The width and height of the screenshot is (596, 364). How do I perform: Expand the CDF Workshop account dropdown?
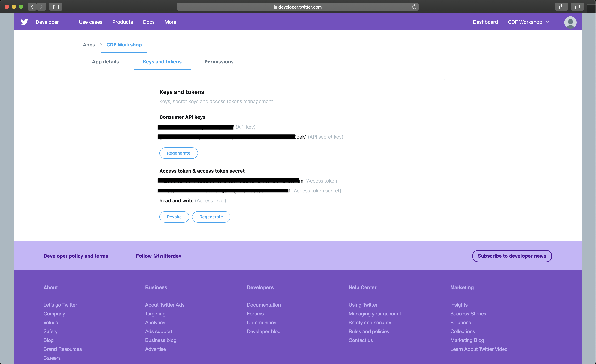tap(528, 22)
